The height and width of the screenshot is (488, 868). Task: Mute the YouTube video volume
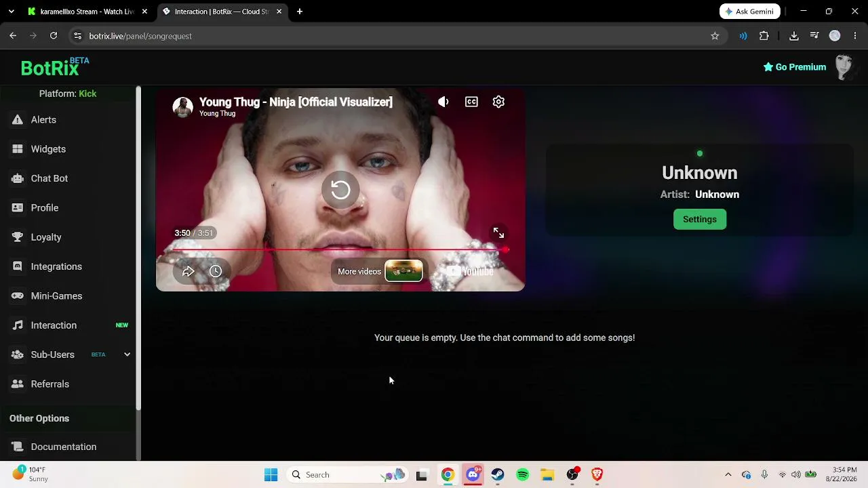pos(443,102)
